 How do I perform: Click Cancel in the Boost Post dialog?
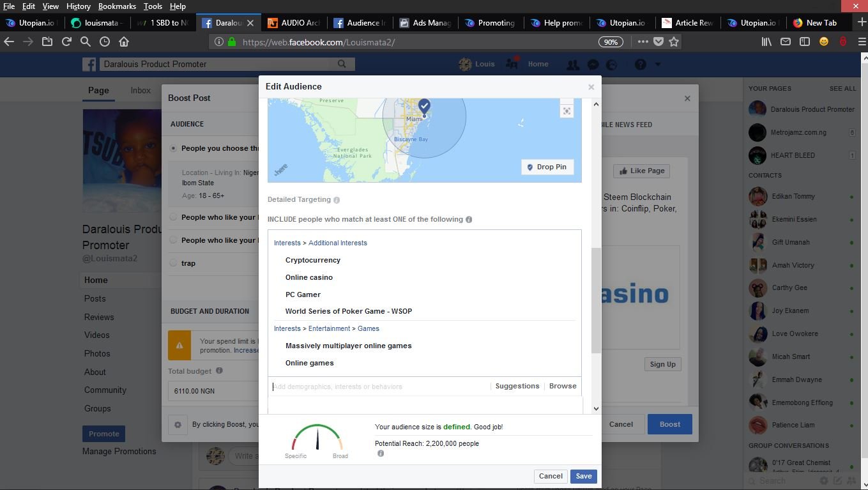(621, 424)
